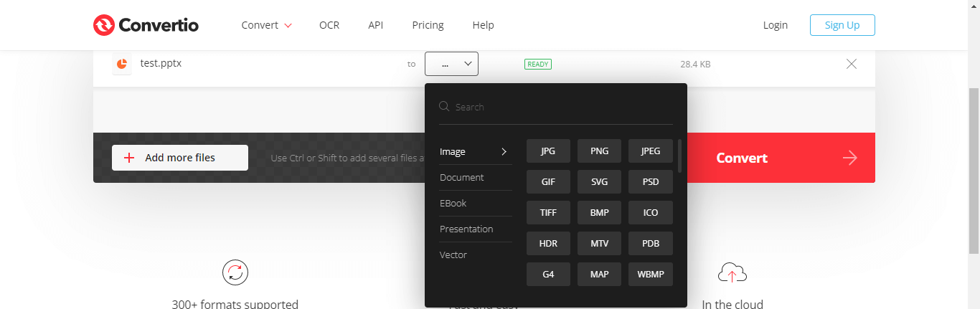Open the output format dropdown for test.pptx
Screen dimensions: 980x309
pyautogui.click(x=451, y=64)
